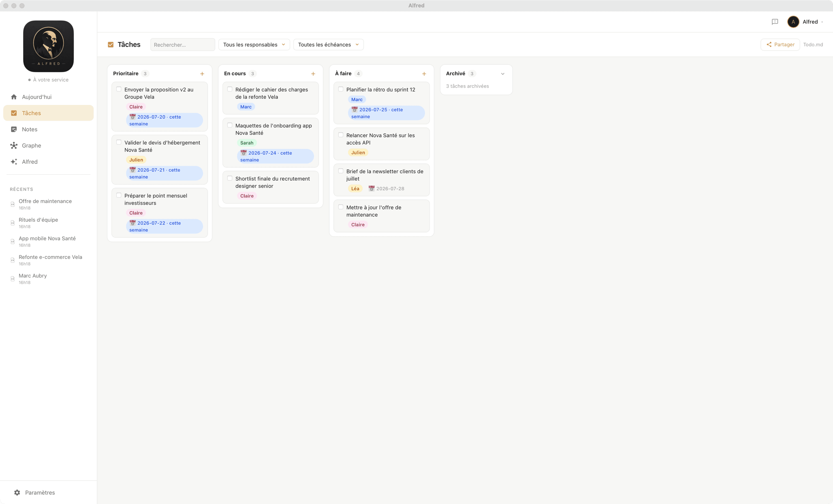833x504 pixels.
Task: Click Claire tag on Shortlist finale task
Action: tap(247, 196)
